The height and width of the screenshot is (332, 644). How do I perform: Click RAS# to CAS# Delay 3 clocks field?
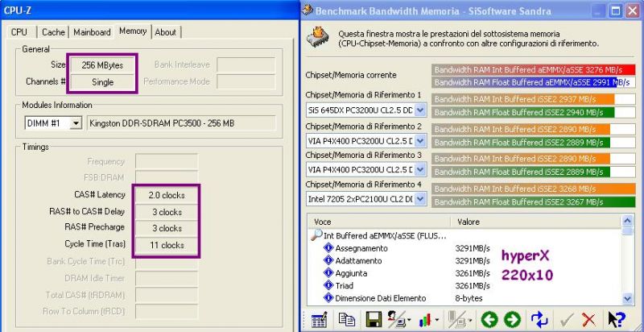click(x=167, y=212)
